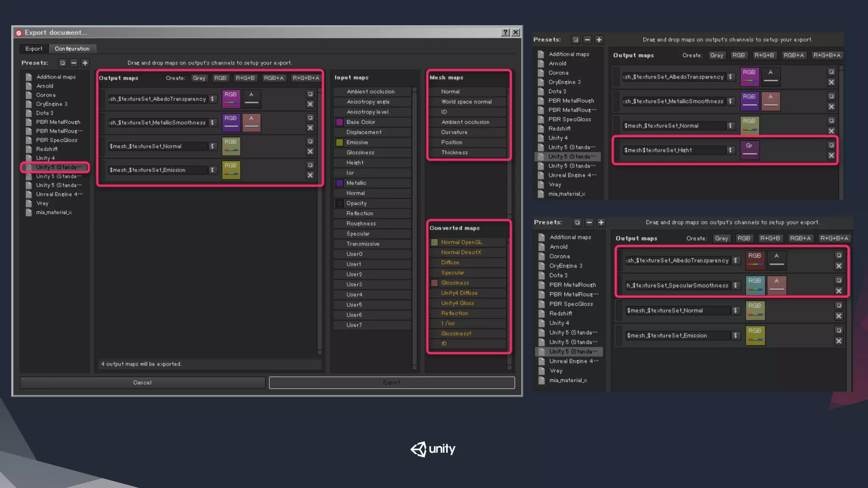Open $ naming menu on the Hight row
Screen dimensions: 868x488
[x=730, y=150]
